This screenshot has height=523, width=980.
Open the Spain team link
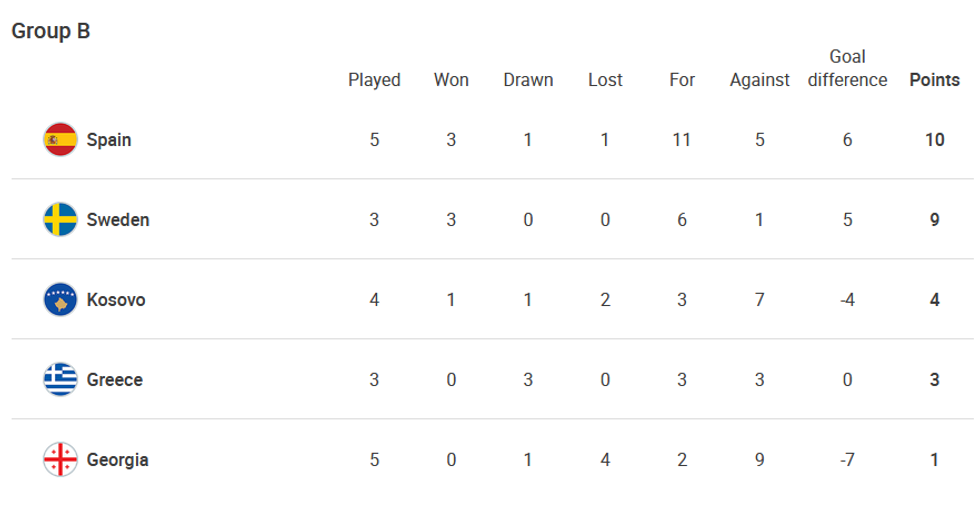(109, 140)
